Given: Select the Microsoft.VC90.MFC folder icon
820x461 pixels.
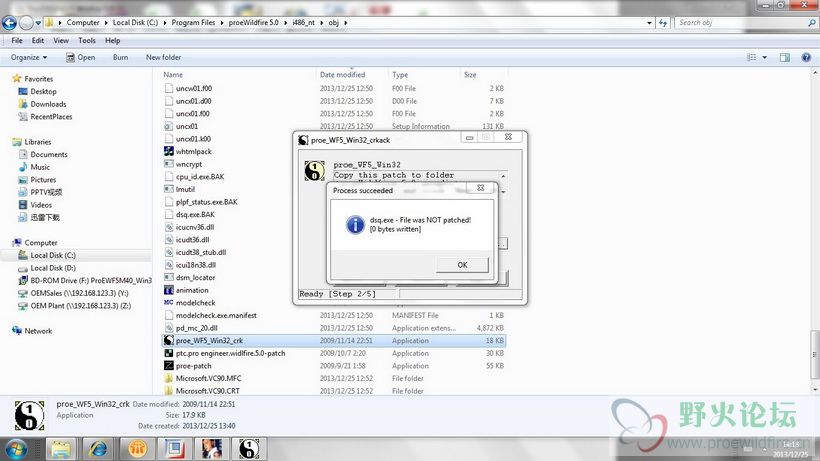Looking at the screenshot, I should 168,378.
